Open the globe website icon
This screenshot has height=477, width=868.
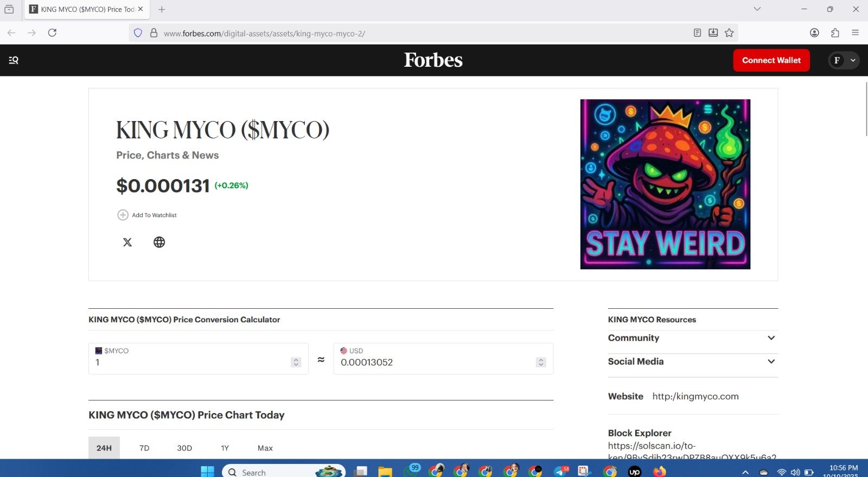(159, 242)
